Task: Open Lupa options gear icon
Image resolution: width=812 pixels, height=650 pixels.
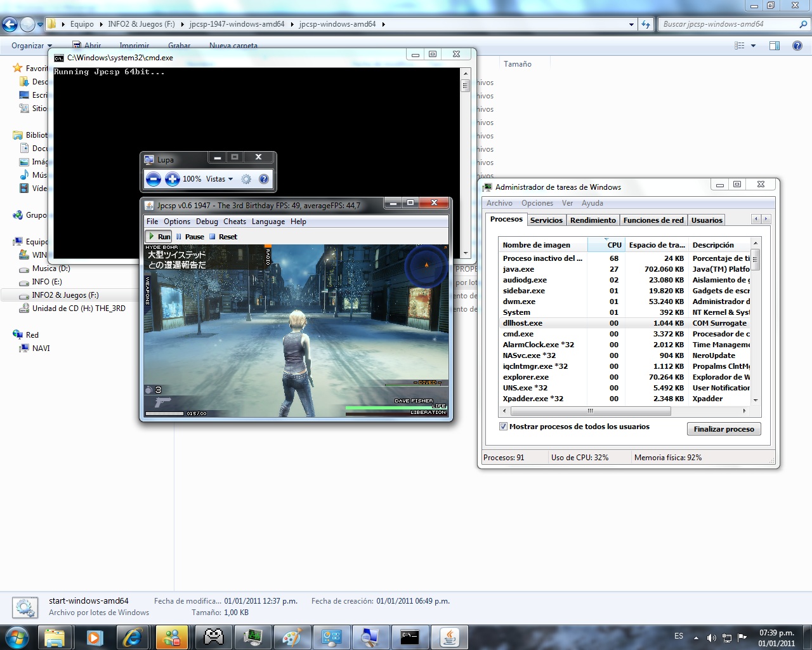Action: (x=246, y=179)
